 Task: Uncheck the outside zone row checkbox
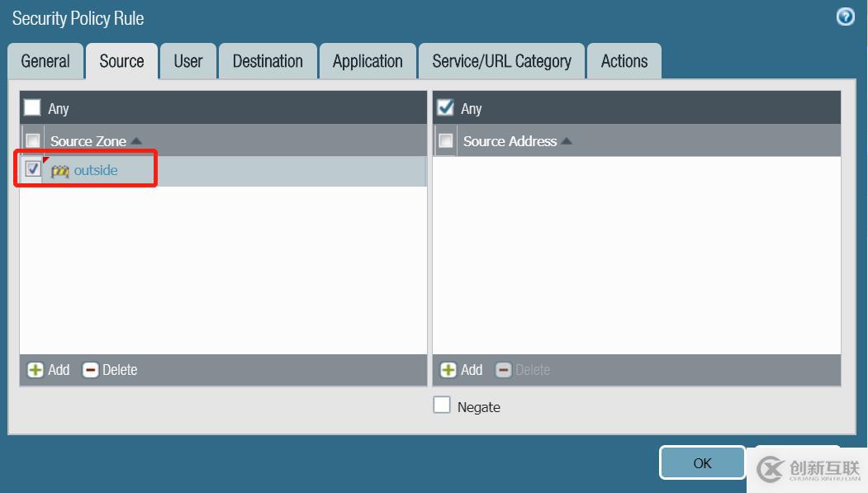[x=33, y=168]
